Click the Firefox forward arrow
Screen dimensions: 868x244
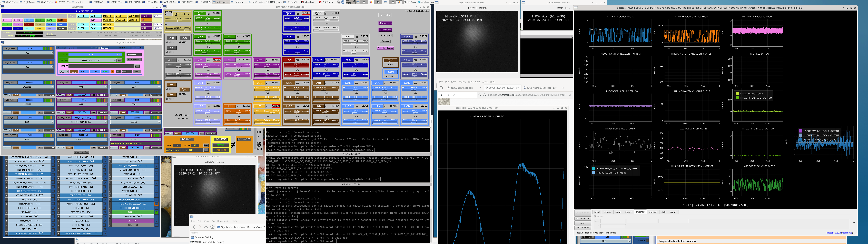448,95
